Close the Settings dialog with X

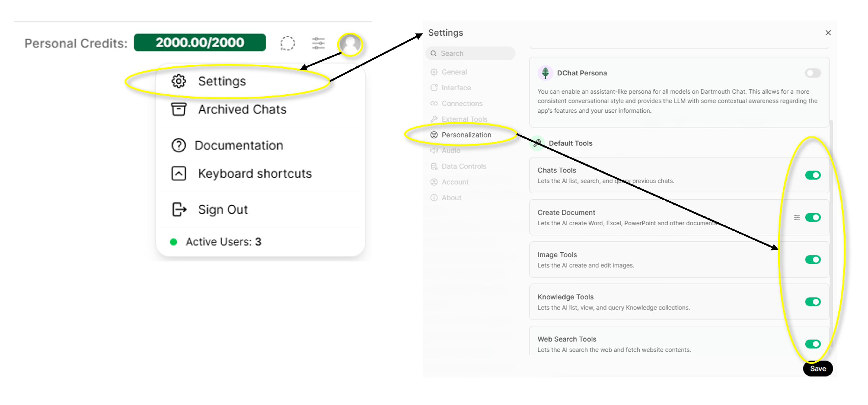pos(828,33)
